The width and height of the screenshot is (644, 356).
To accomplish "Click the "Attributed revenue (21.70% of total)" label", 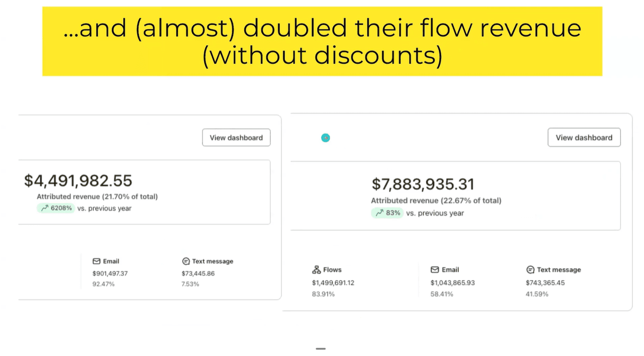I will coord(97,197).
